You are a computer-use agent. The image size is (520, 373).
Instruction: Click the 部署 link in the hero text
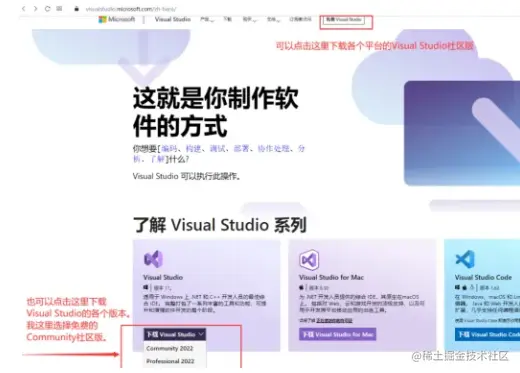tap(241, 148)
